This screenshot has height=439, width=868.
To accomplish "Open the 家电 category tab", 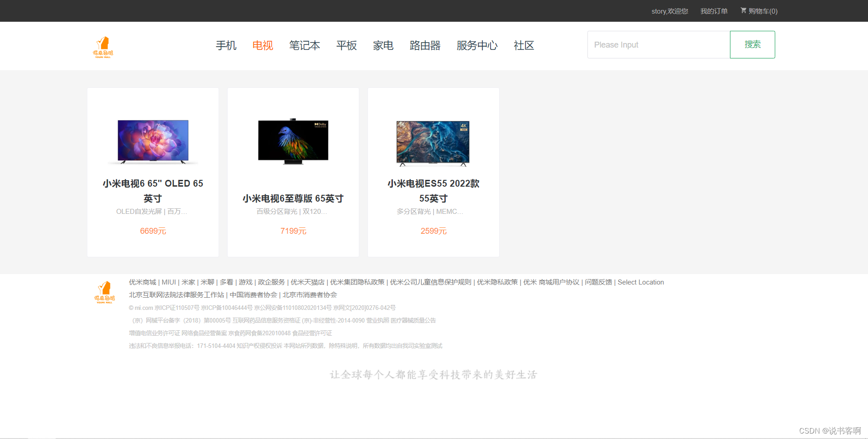I will [x=383, y=45].
